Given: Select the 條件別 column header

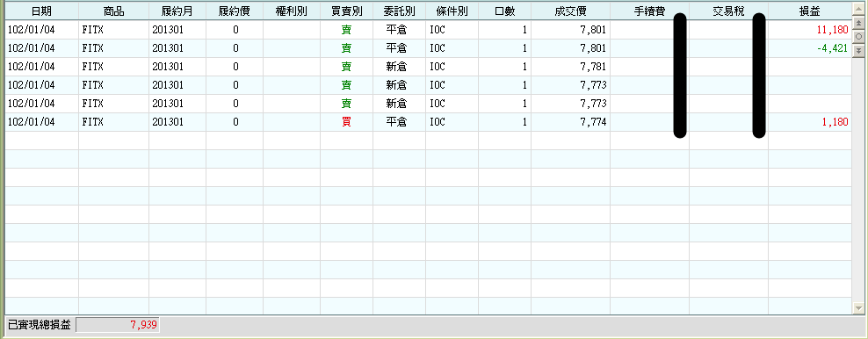Looking at the screenshot, I should [x=452, y=11].
